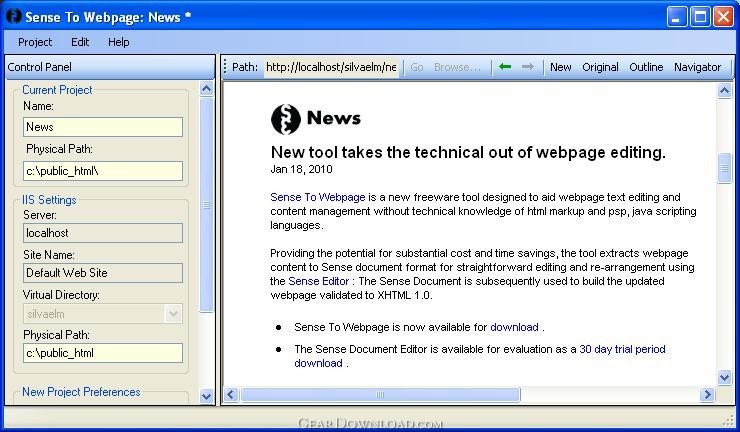
Task: Open the Project menu
Action: click(35, 42)
